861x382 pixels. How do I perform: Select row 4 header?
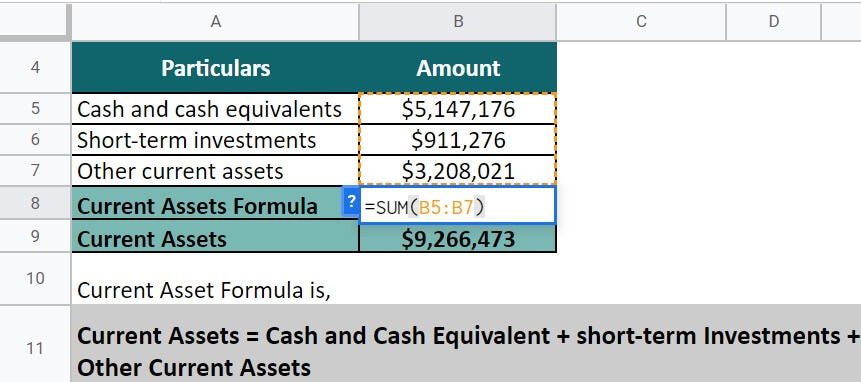(x=35, y=68)
